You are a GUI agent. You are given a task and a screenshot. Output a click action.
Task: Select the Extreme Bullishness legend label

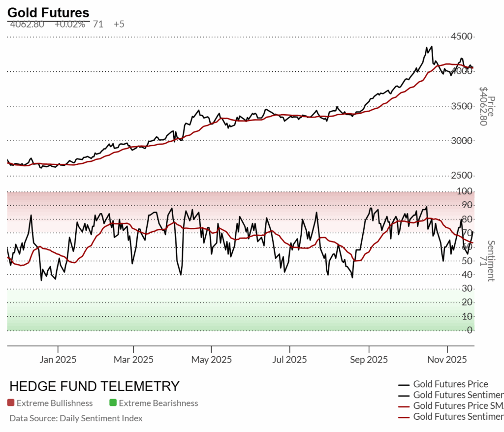55,403
